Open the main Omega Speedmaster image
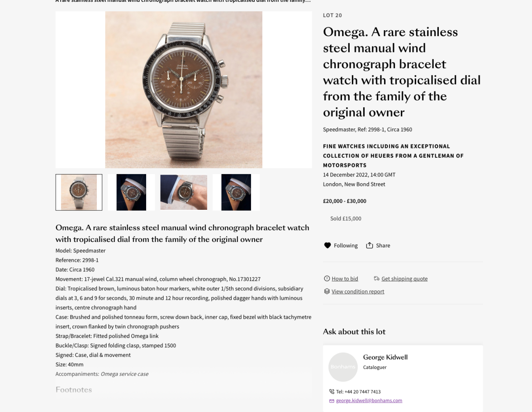Viewport: 532px width, 412px height. (x=184, y=90)
